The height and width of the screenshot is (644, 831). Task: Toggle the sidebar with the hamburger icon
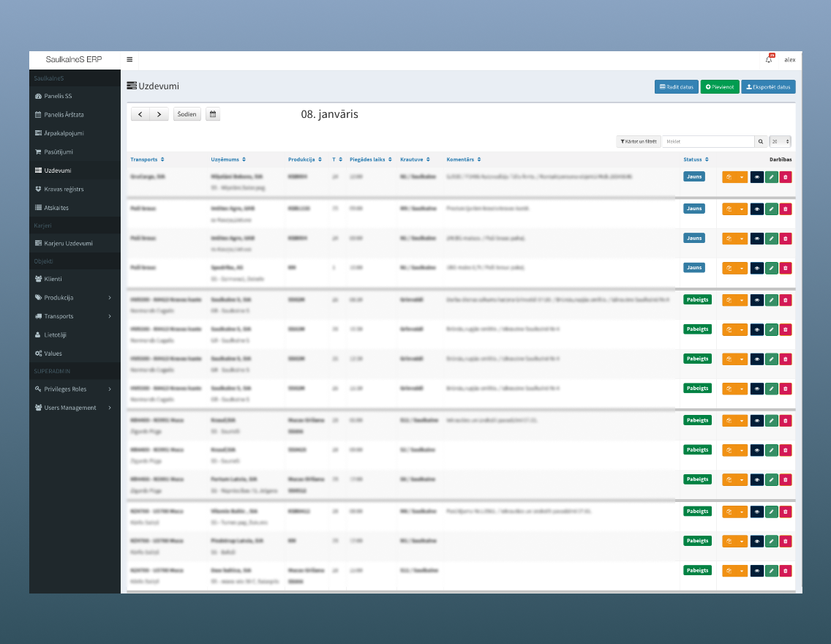coord(129,60)
